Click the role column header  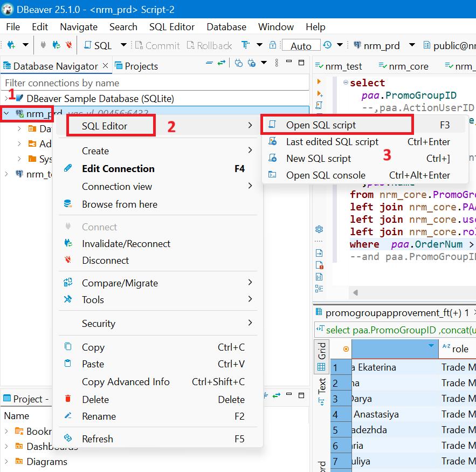[458, 348]
